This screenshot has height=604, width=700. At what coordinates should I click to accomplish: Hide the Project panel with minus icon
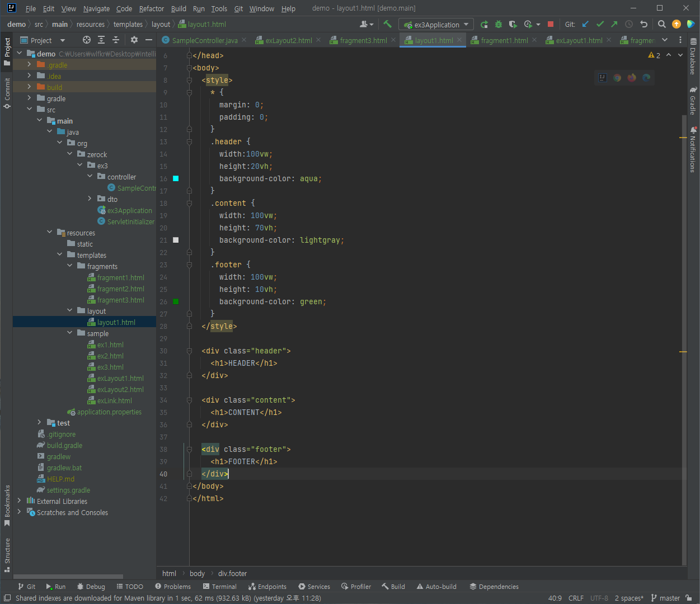click(x=149, y=40)
